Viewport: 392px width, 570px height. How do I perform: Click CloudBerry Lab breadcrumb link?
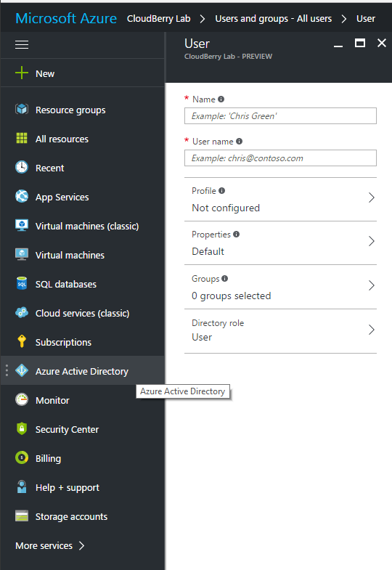tap(158, 19)
